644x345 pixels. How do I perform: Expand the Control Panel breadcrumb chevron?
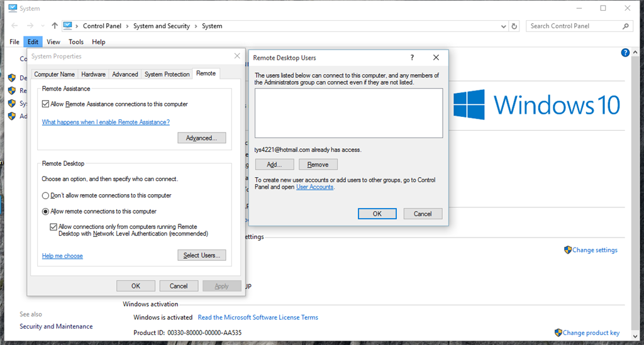click(x=127, y=26)
